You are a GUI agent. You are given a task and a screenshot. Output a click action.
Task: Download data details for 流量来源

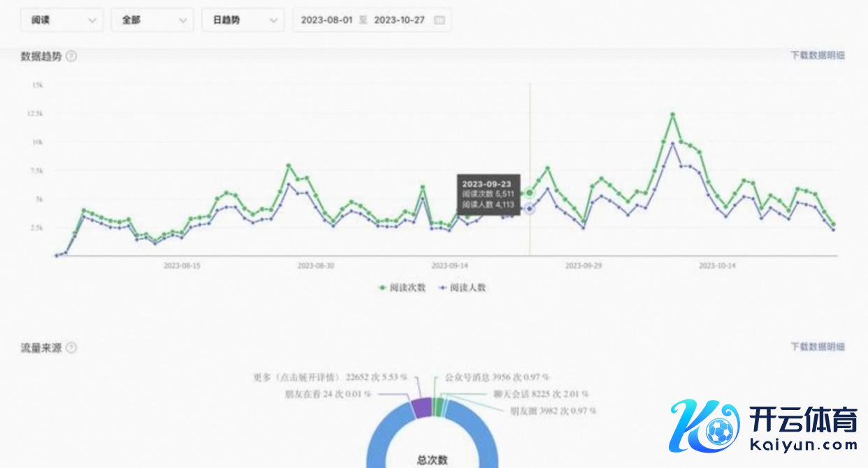817,347
